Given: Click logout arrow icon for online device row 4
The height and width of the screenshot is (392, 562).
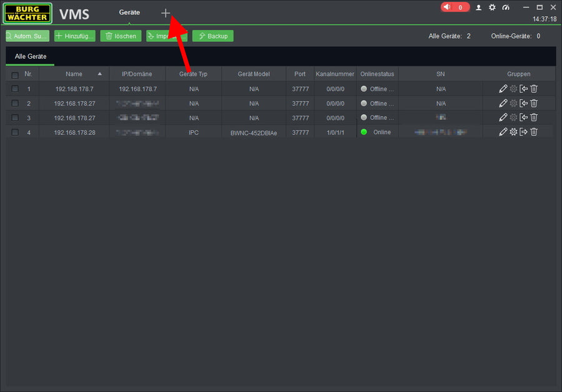Looking at the screenshot, I should click(x=523, y=132).
